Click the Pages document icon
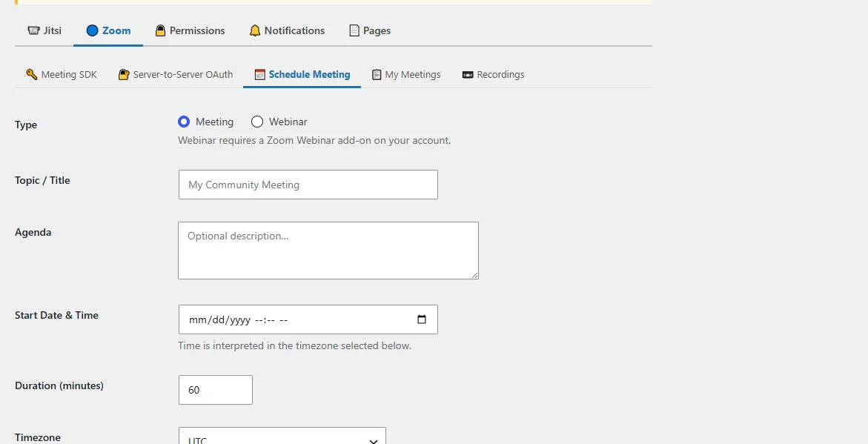 point(354,30)
